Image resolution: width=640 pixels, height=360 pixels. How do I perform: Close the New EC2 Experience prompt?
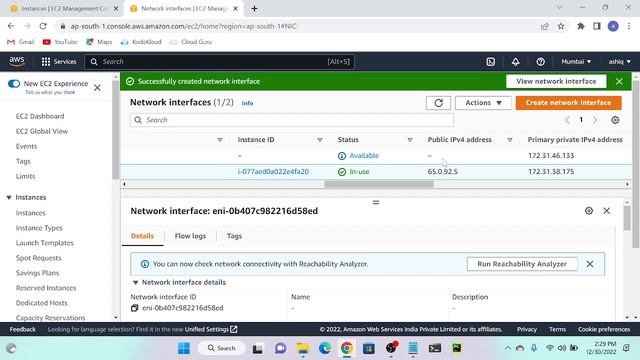tap(97, 88)
